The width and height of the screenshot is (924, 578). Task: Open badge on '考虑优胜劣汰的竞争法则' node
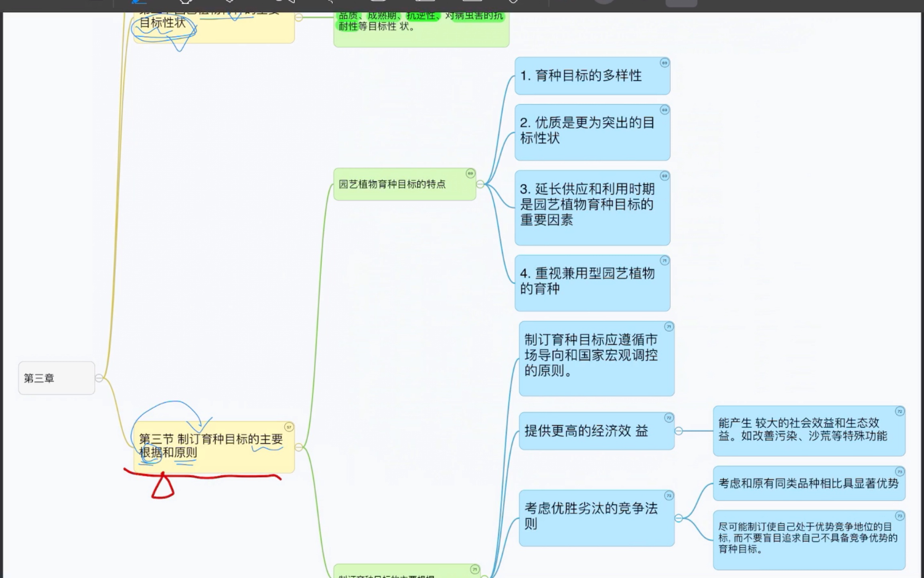pyautogui.click(x=669, y=496)
